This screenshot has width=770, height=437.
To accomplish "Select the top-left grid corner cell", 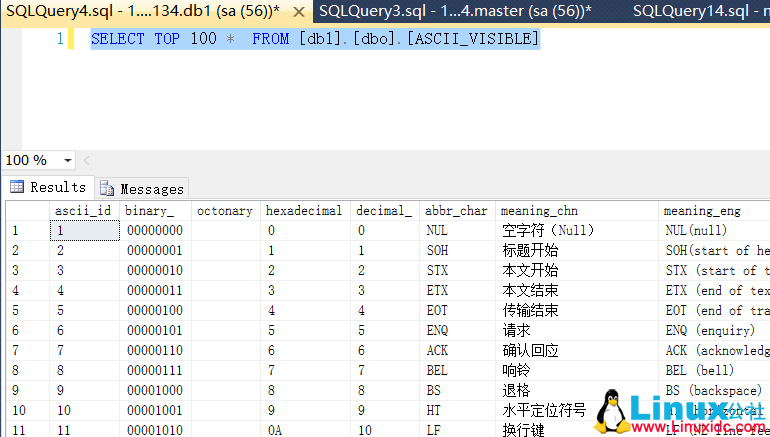I will click(x=28, y=211).
